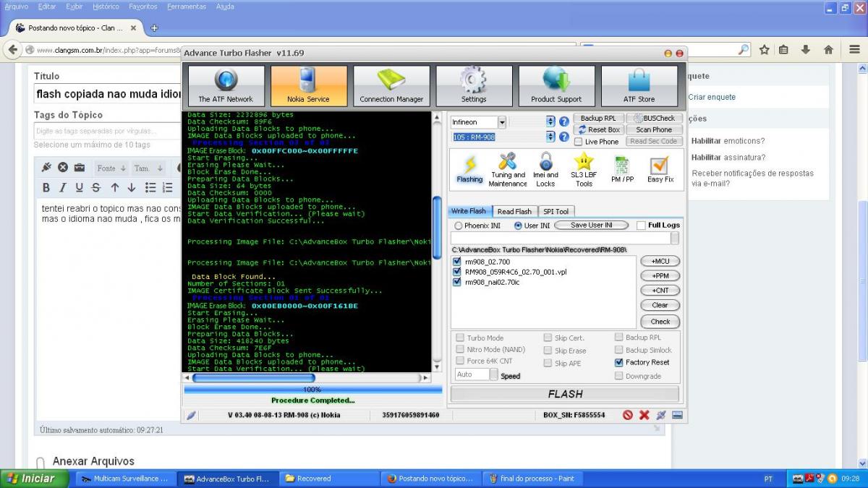868x488 pixels.
Task: Go to the browser home page
Action: pyautogui.click(x=828, y=50)
